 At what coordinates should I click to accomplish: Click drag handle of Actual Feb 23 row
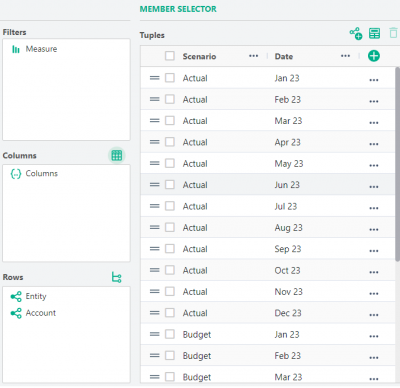click(x=154, y=99)
